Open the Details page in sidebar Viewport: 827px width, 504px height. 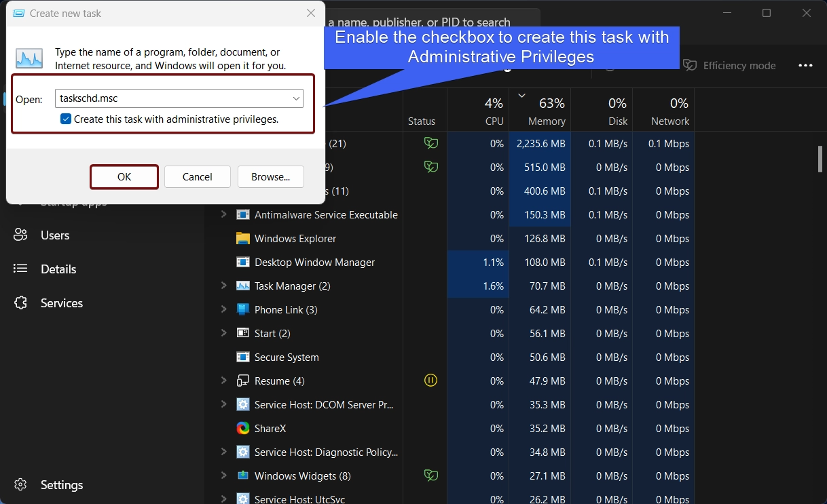58,269
